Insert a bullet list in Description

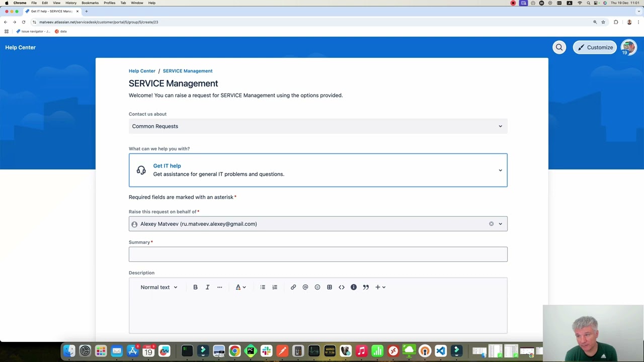263,287
